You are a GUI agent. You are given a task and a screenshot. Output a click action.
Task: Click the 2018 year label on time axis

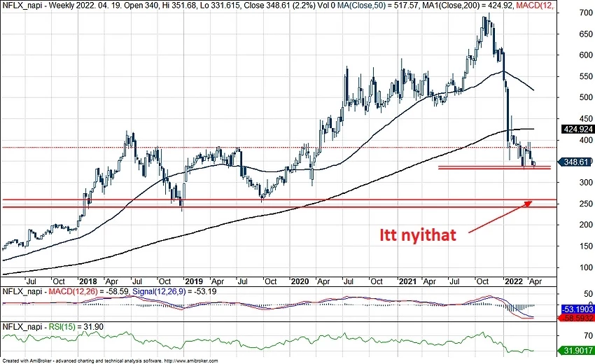click(x=88, y=281)
